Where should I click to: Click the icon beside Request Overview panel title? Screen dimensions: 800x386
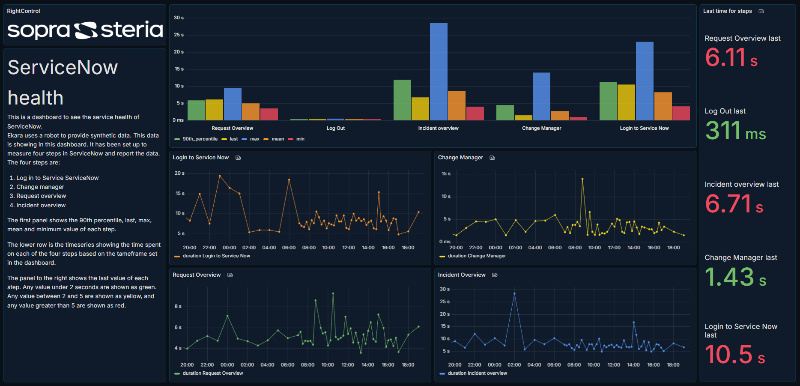pyautogui.click(x=230, y=275)
